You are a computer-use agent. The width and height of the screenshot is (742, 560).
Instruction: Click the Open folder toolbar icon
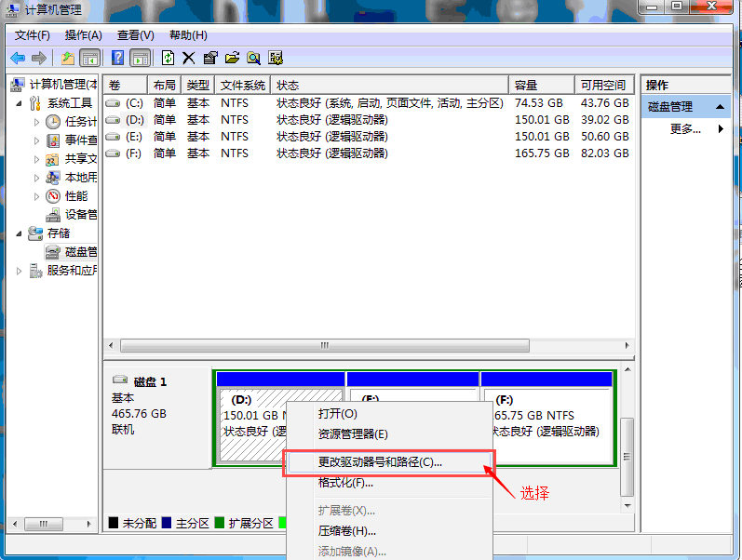(x=232, y=58)
